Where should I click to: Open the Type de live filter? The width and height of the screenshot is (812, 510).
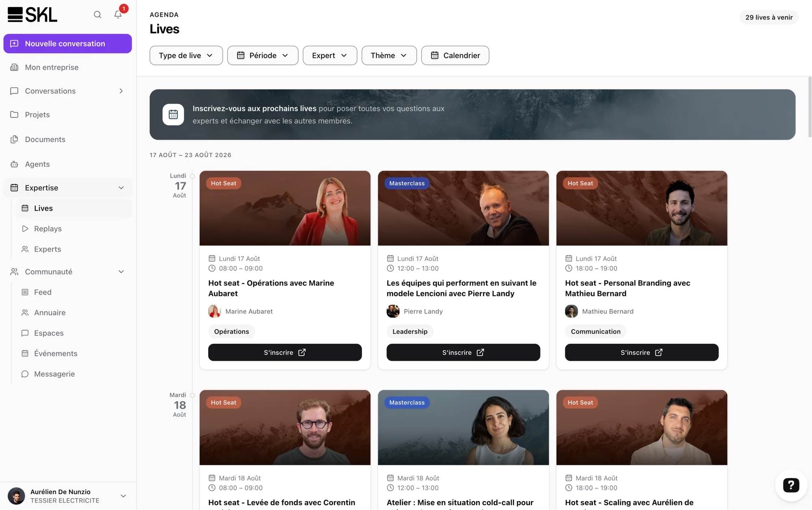(x=186, y=55)
